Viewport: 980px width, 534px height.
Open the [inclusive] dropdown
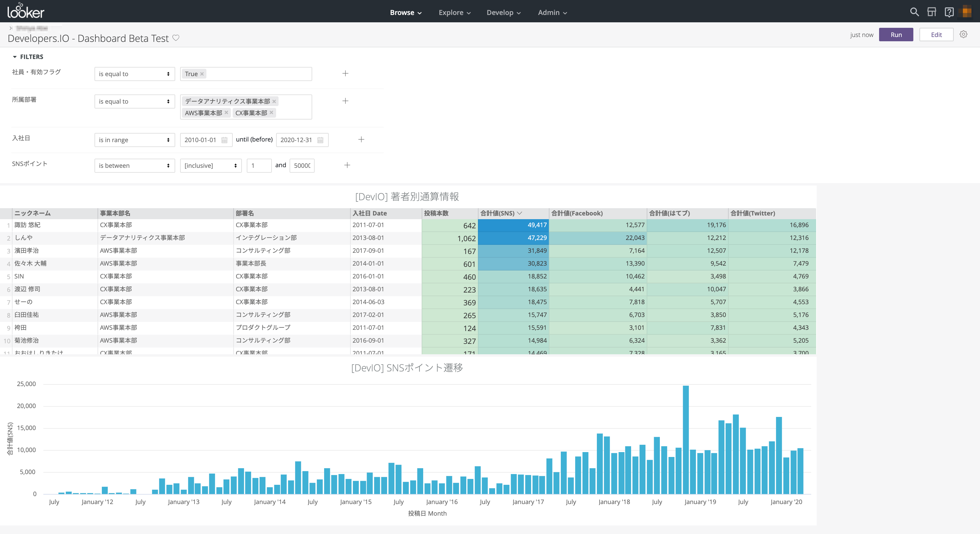point(210,165)
